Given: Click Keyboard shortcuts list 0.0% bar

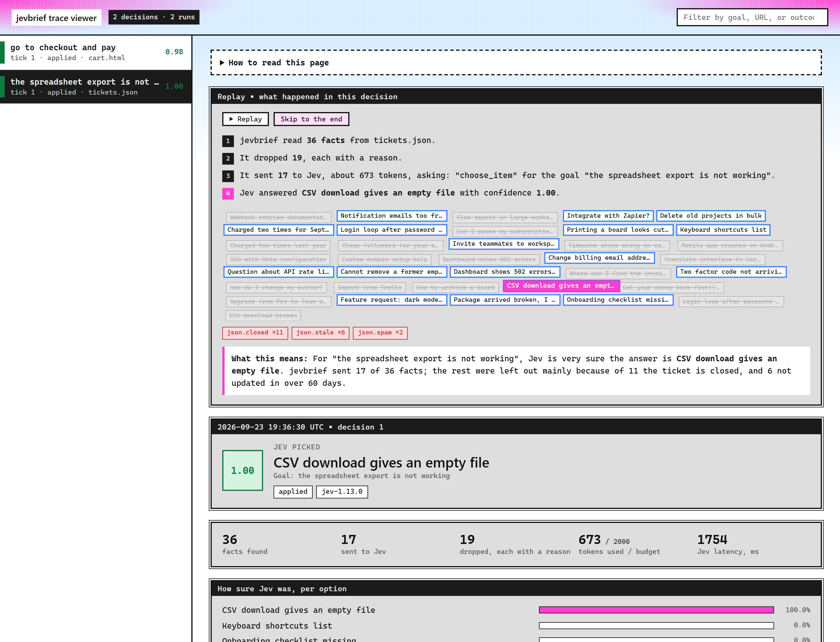Looking at the screenshot, I should tap(656, 626).
